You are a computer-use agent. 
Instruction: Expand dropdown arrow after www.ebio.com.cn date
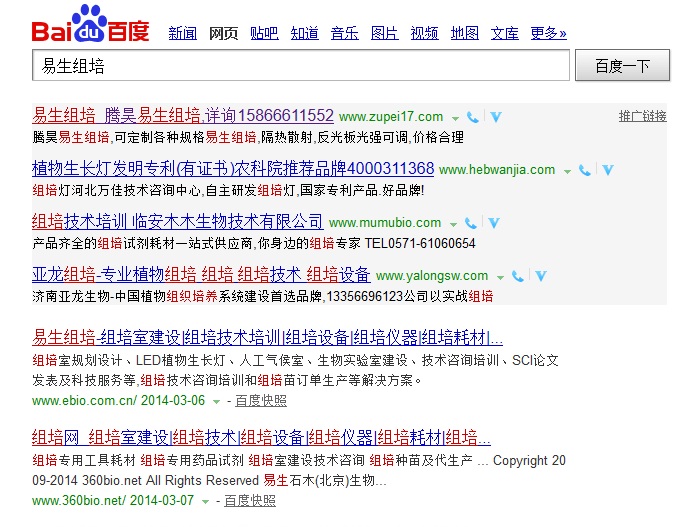216,401
